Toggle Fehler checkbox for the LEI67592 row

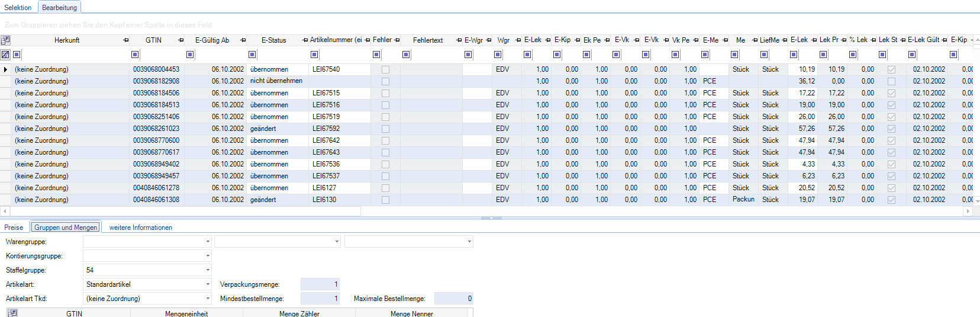(x=385, y=129)
